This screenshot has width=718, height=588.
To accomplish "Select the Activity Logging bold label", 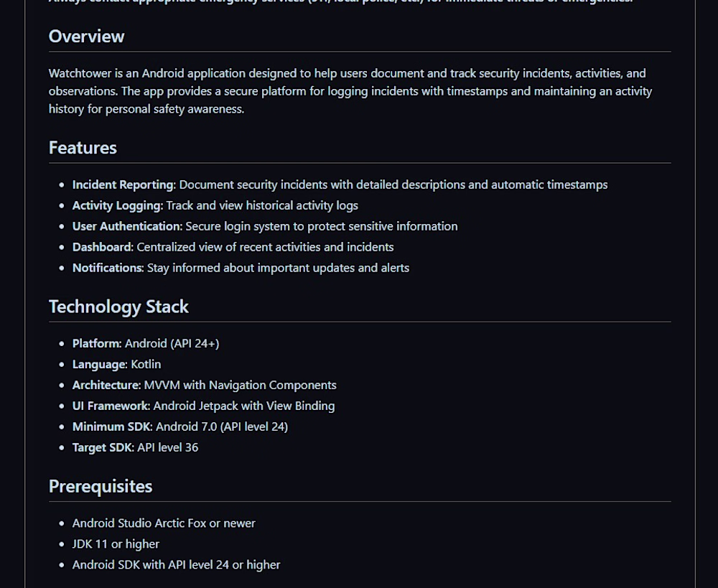I will 118,205.
